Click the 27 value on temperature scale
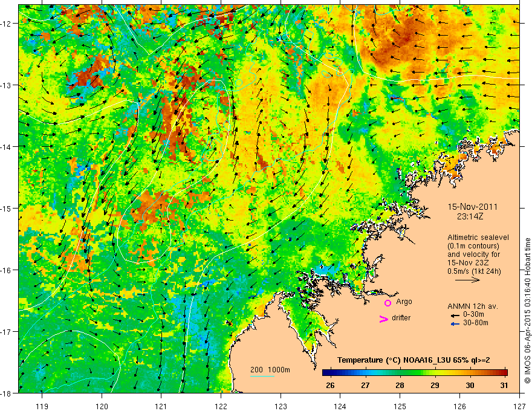This screenshot has height=411, width=532. (x=365, y=385)
